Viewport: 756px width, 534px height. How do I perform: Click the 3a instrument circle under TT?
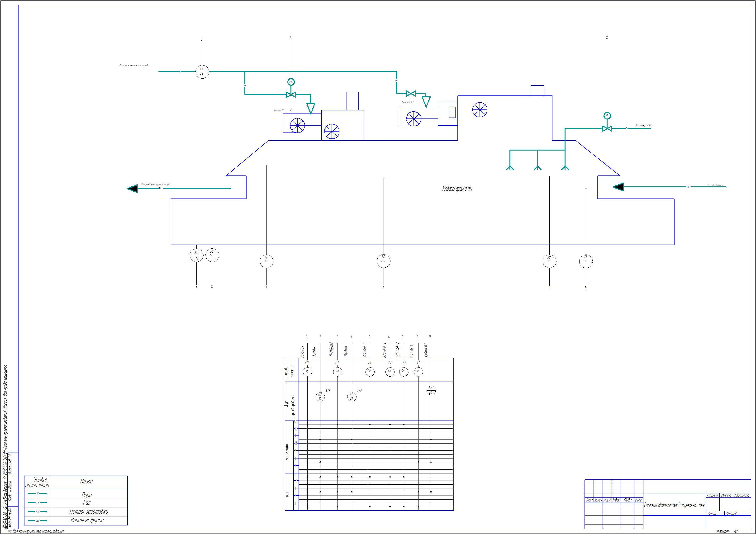point(370,372)
